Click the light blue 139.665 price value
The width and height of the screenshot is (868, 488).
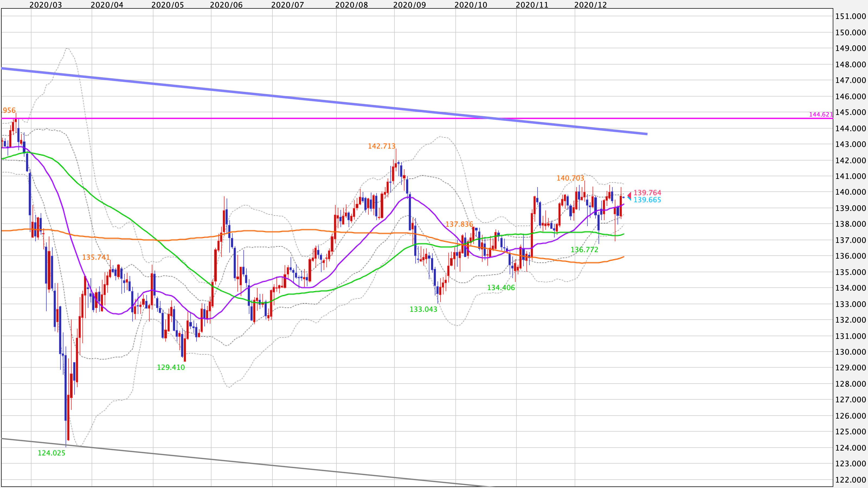(647, 200)
